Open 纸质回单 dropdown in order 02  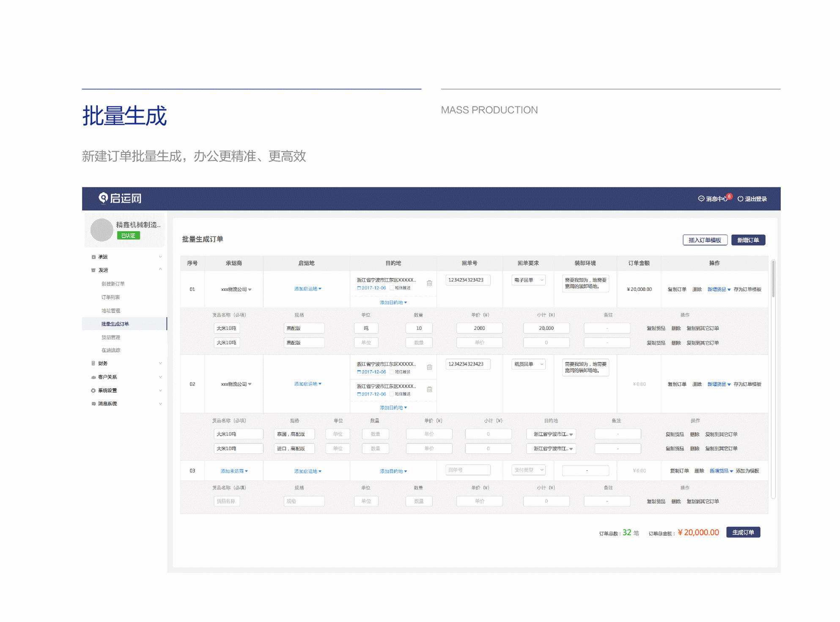tap(528, 364)
